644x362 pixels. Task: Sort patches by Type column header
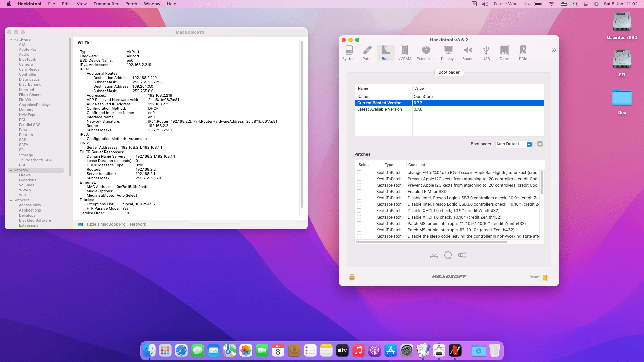pos(389,165)
